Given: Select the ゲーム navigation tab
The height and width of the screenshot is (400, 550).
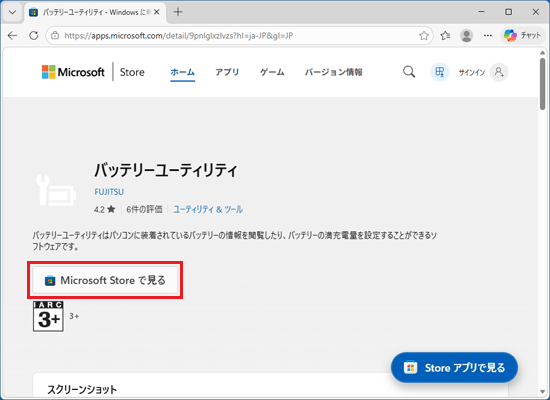Looking at the screenshot, I should (272, 72).
